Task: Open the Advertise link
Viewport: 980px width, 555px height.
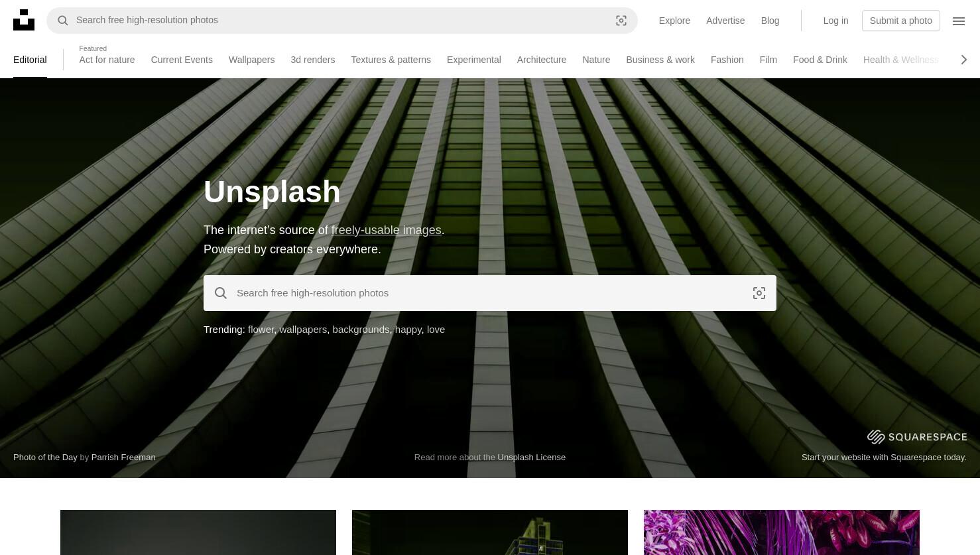Action: point(725,21)
